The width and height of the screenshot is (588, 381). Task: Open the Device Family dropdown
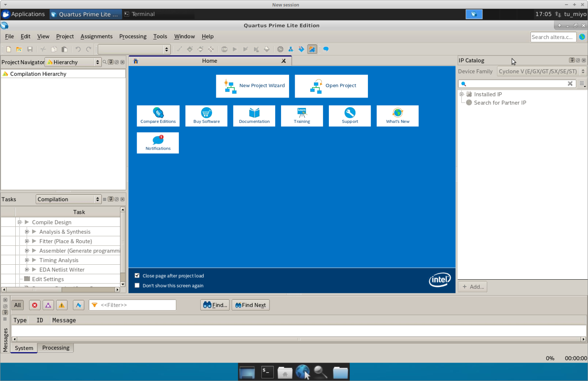click(541, 72)
